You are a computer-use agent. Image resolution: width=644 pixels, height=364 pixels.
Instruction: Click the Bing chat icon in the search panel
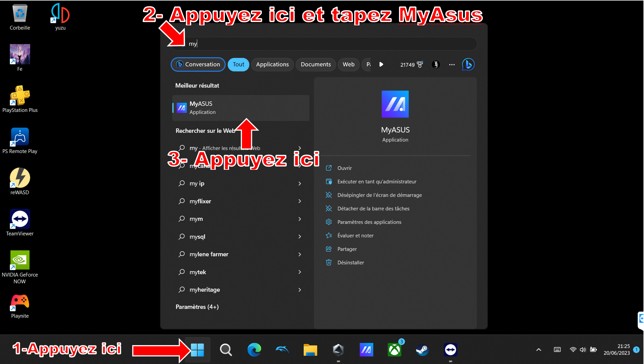[468, 64]
